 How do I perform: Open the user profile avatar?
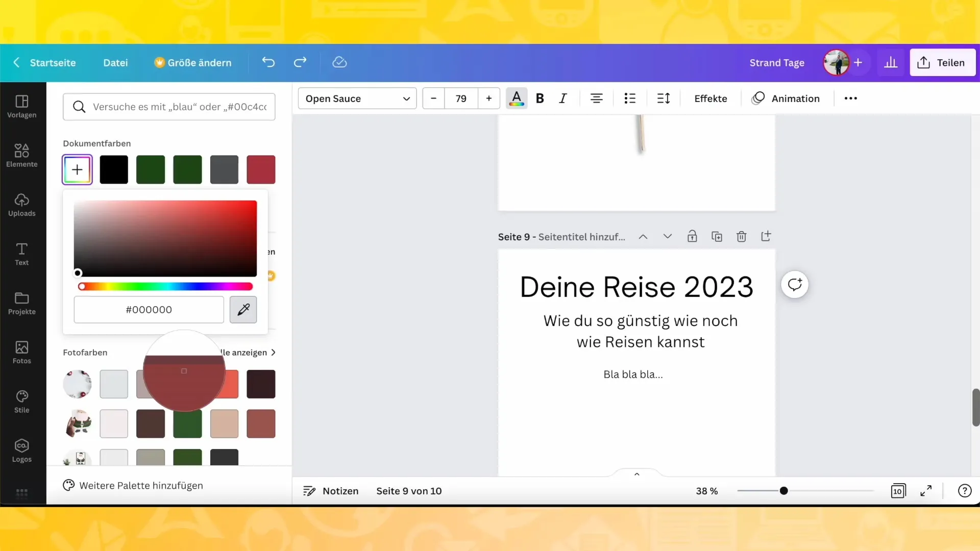coord(836,62)
